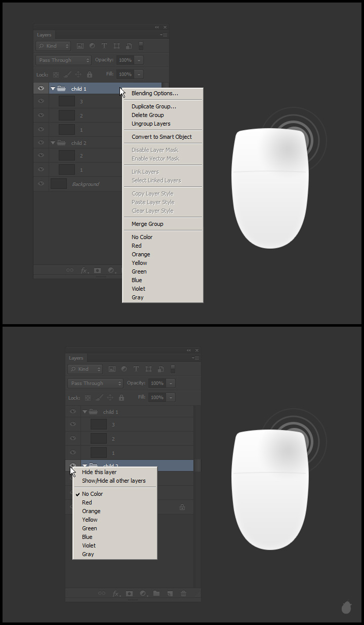Hide layer 3 in the lower Layers panel

tap(73, 424)
